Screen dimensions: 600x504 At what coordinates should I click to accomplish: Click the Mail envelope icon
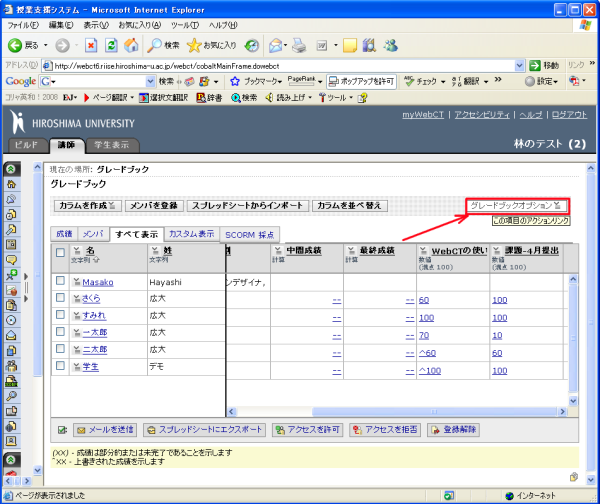point(276,46)
